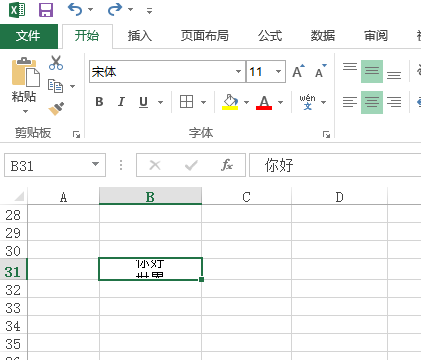Open the font color palette arrow

pos(280,102)
